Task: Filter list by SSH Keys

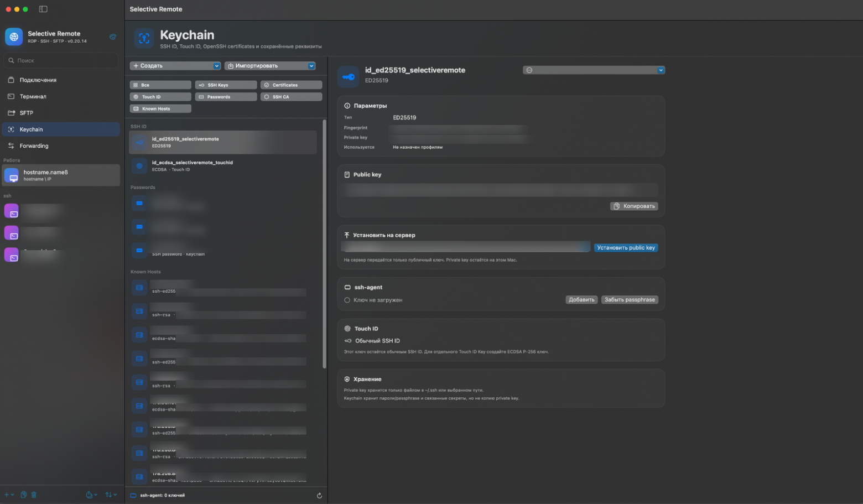Action: click(x=226, y=85)
